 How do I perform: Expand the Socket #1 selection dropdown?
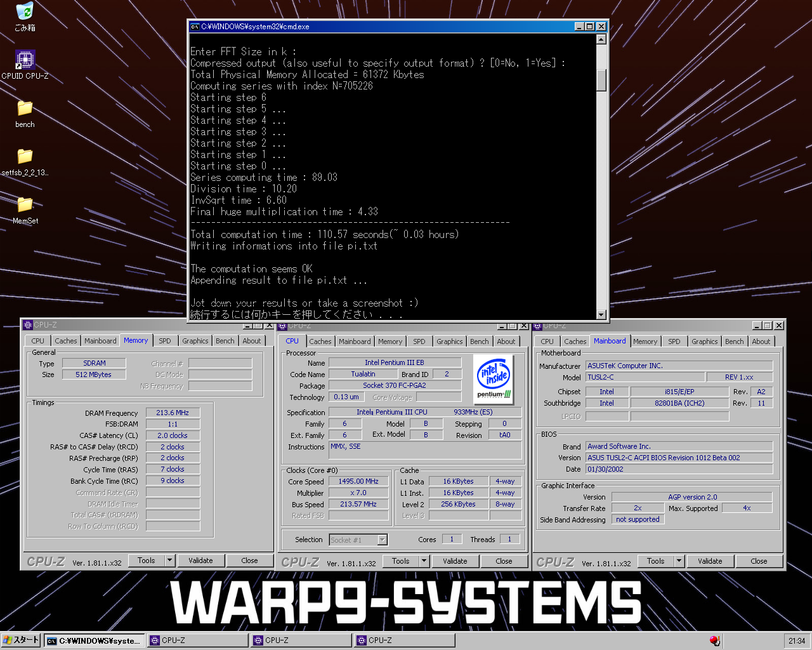pyautogui.click(x=382, y=540)
